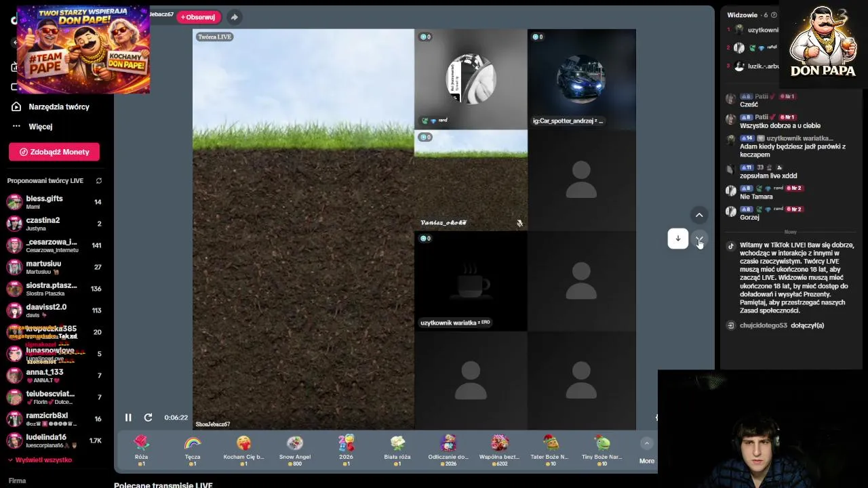Click the Polecane transmisje LIVE heading
Image resolution: width=868 pixels, height=488 pixels.
click(x=163, y=485)
